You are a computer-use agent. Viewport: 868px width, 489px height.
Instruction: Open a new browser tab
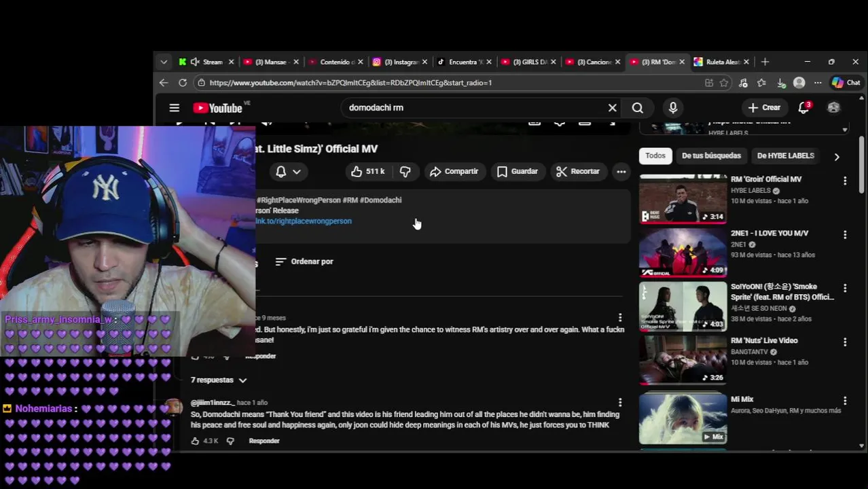coord(765,62)
